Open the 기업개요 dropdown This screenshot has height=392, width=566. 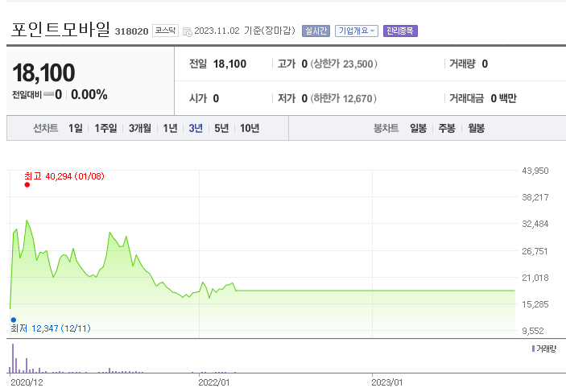point(357,31)
